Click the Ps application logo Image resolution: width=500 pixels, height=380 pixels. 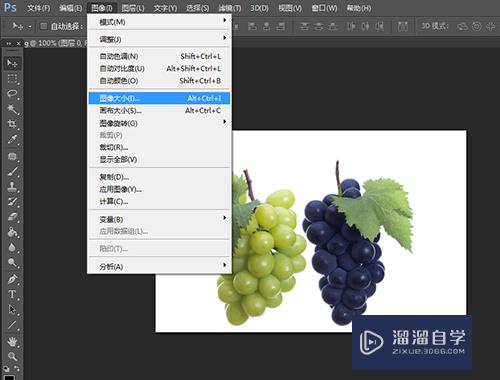(10, 7)
